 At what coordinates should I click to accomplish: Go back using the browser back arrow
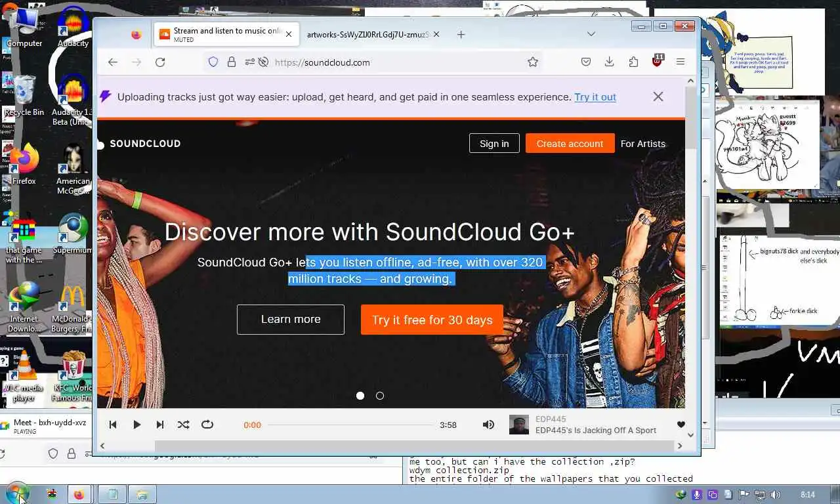click(113, 62)
